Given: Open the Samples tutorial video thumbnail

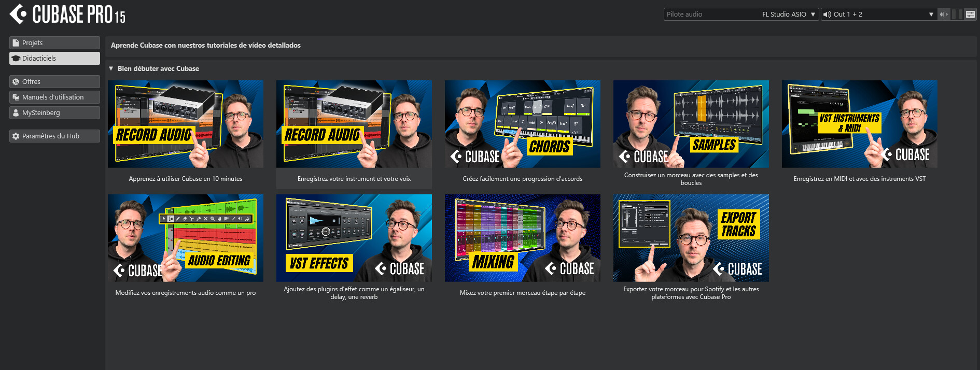Looking at the screenshot, I should click(691, 124).
